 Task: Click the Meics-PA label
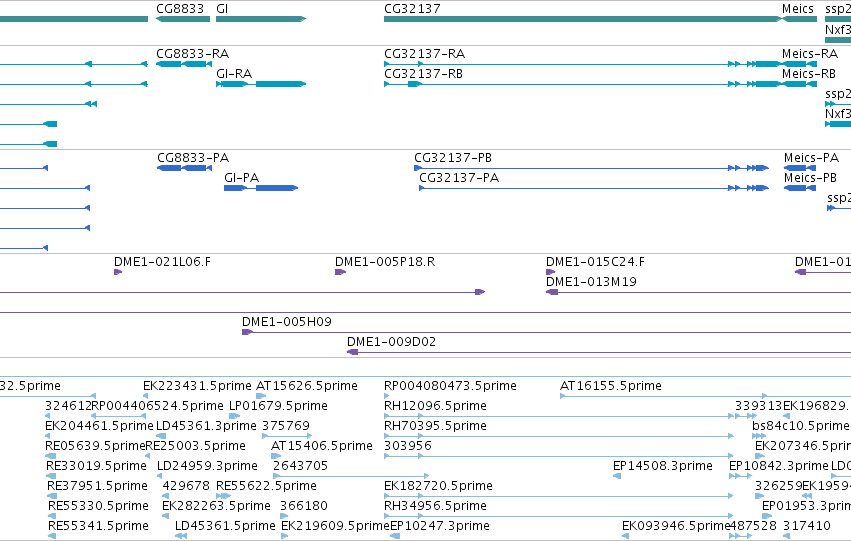[811, 158]
